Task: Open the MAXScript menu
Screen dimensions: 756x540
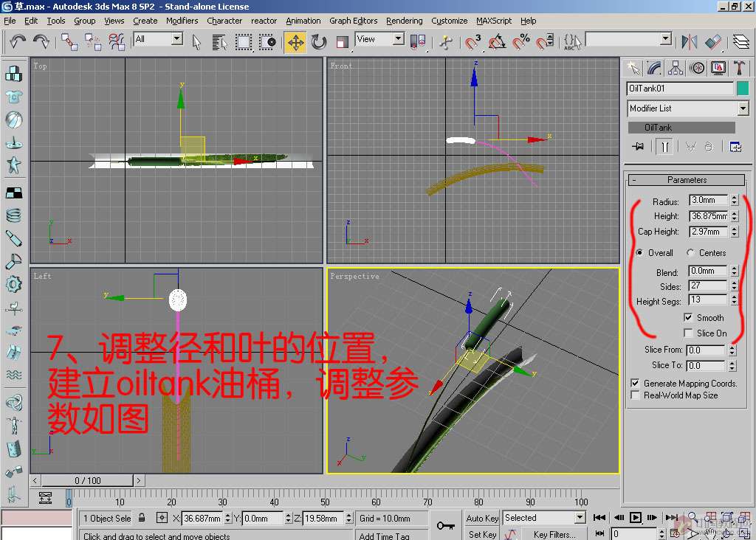Action: pyautogui.click(x=494, y=21)
